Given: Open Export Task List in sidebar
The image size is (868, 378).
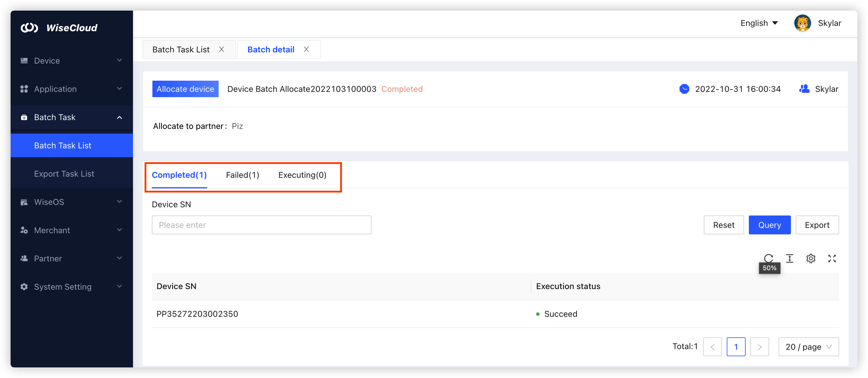Looking at the screenshot, I should coord(64,174).
